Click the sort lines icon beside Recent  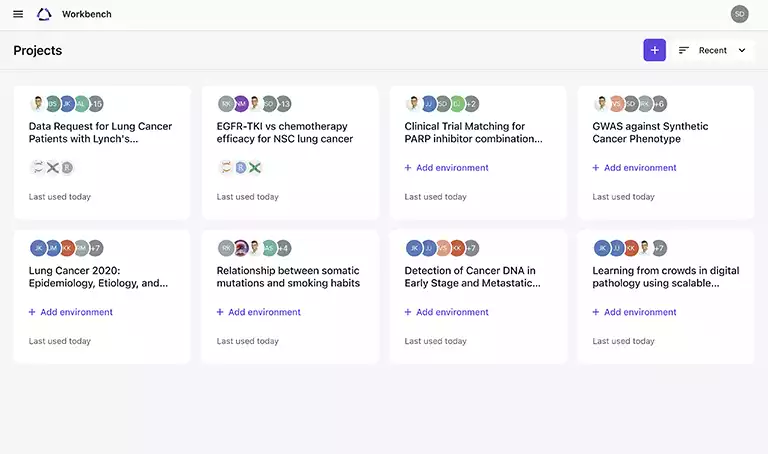[x=684, y=50]
